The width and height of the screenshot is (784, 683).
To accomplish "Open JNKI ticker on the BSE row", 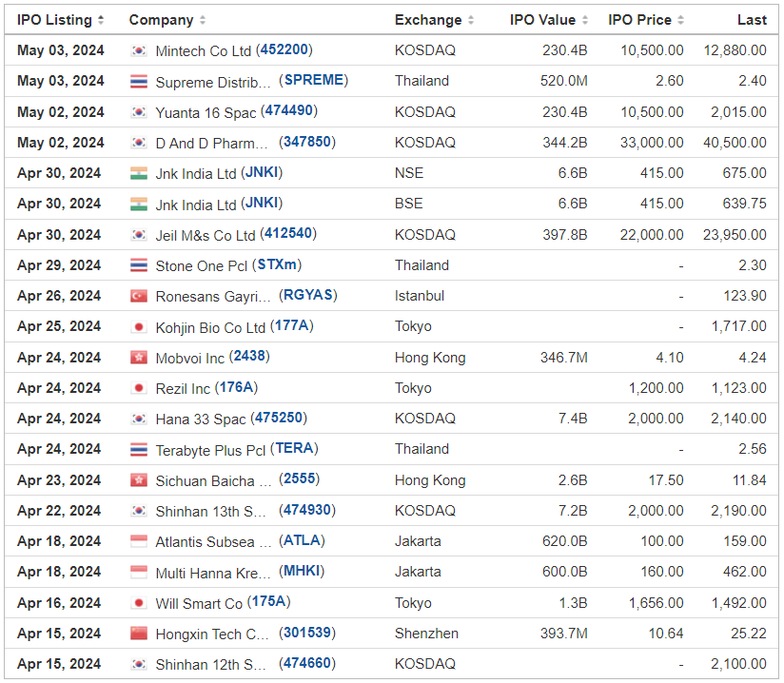I will tap(262, 203).
